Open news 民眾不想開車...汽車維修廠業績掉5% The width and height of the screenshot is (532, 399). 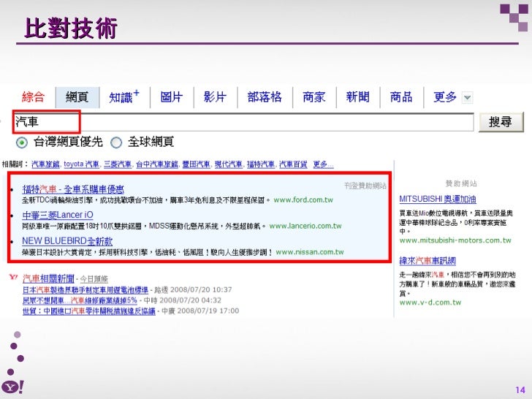(80, 300)
